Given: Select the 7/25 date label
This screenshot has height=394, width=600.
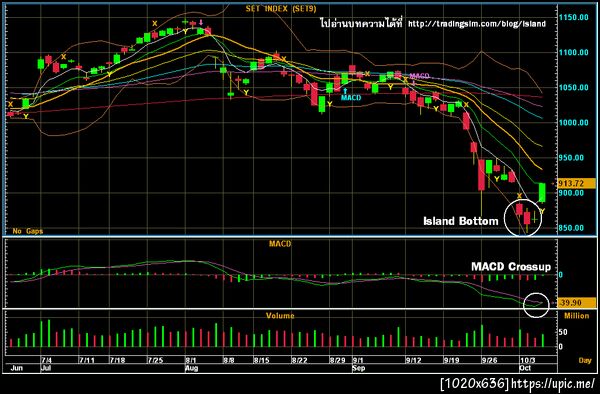Looking at the screenshot, I should pos(155,360).
